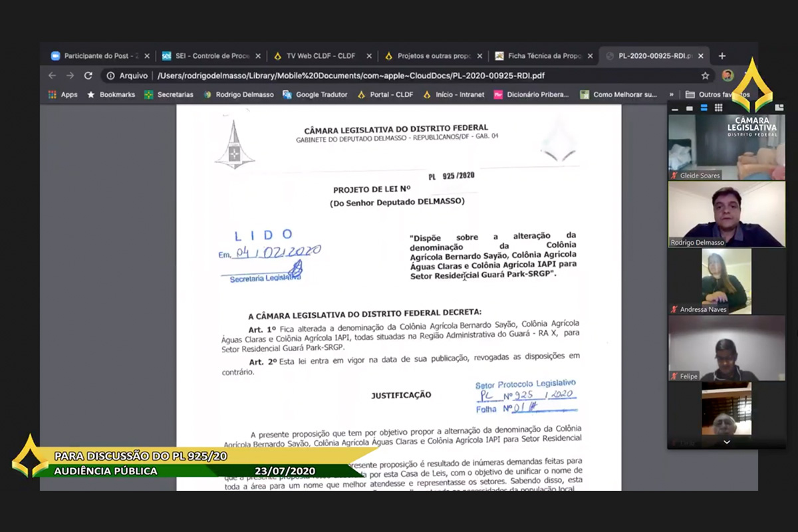Open the Apps grid shortcut
798x532 pixels.
pos(63,94)
